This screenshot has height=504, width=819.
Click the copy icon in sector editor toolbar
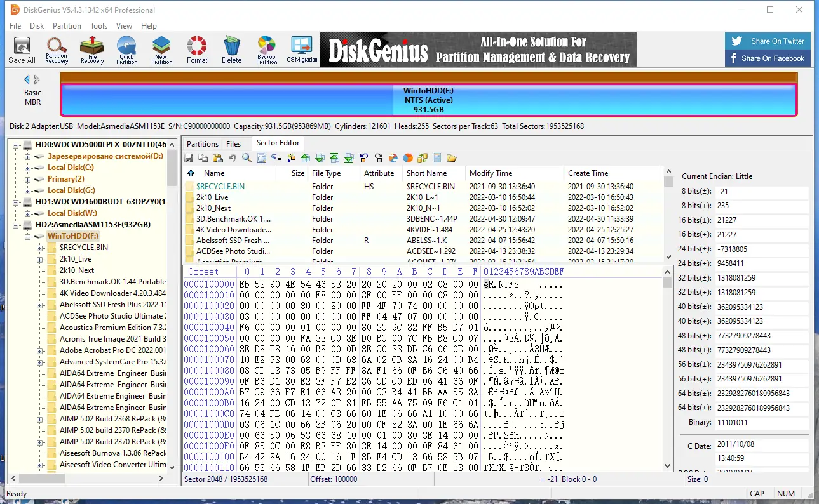point(203,157)
